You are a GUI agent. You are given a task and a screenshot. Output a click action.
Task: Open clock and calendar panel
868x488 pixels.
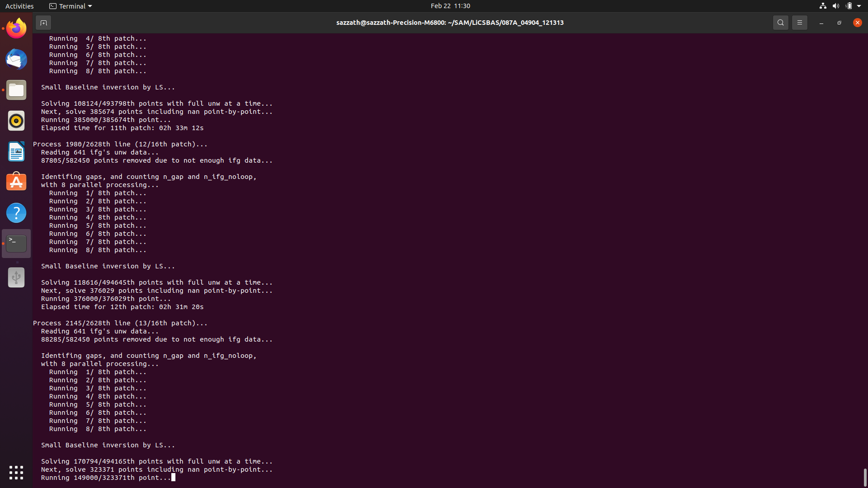(450, 6)
